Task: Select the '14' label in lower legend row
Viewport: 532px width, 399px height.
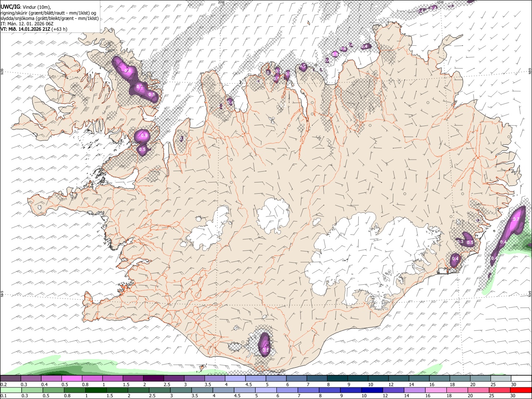Action: point(406,396)
